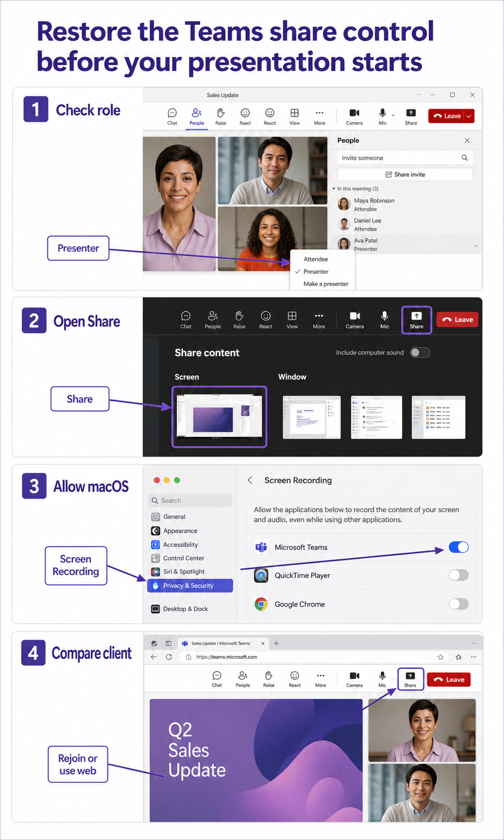
Task: Open Control Center in macOS Settings sidebar
Action: pyautogui.click(x=190, y=558)
